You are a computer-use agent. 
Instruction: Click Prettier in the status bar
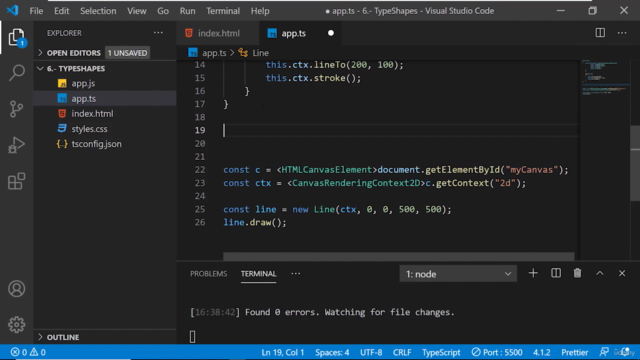point(575,352)
